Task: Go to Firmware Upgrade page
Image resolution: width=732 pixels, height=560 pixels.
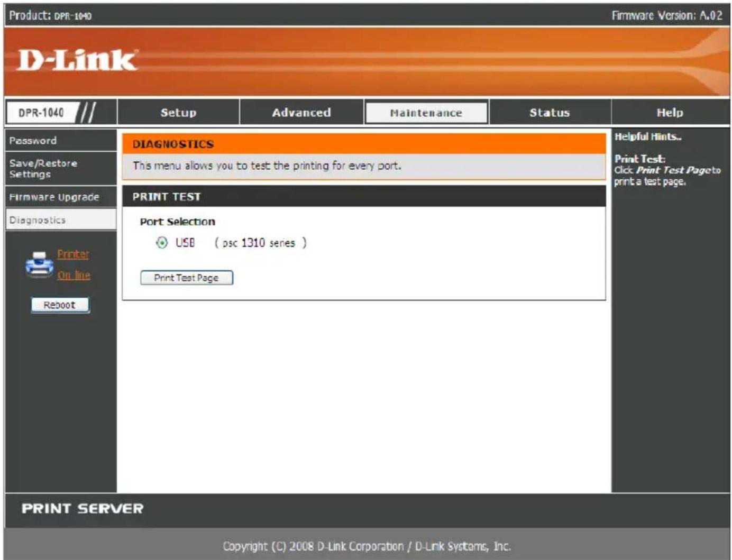Action: click(x=60, y=197)
